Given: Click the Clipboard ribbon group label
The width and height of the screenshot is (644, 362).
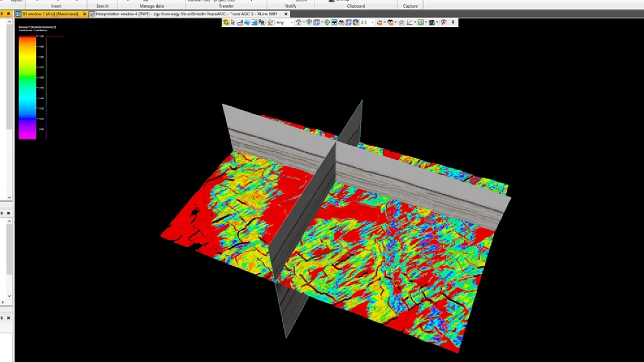Looking at the screenshot, I should (356, 6).
